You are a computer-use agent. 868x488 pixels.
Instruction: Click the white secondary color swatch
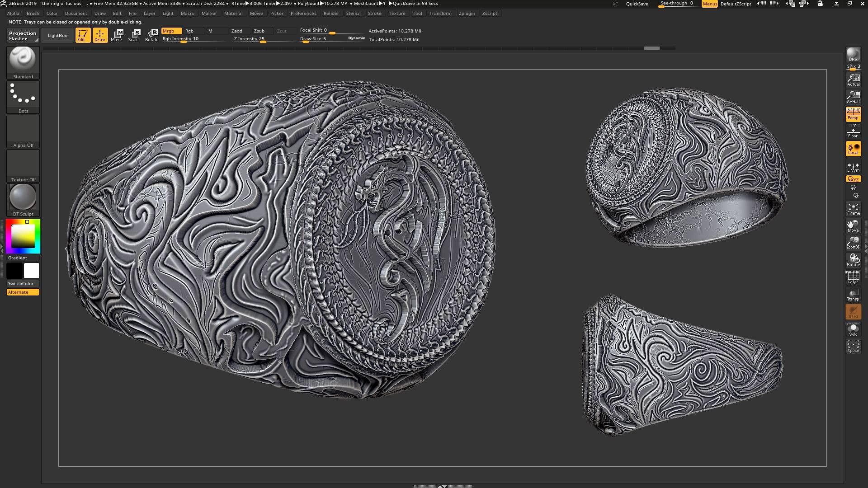click(x=32, y=271)
